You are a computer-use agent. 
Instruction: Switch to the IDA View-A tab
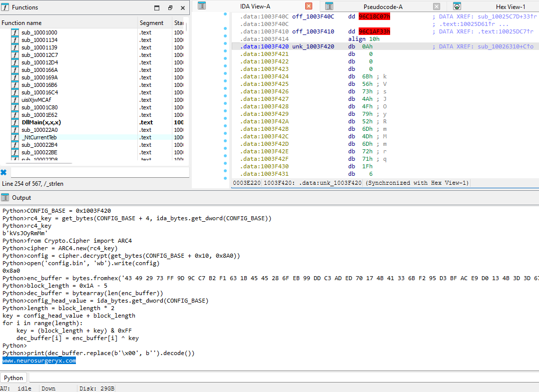tap(255, 6)
